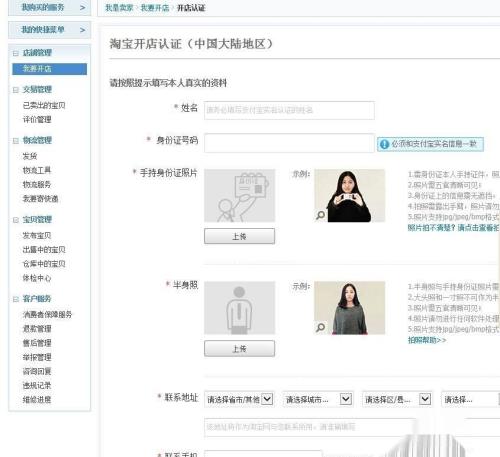This screenshot has height=457, width=500.
Task: Click 我购买的服务 menu header
Action: pos(50,8)
